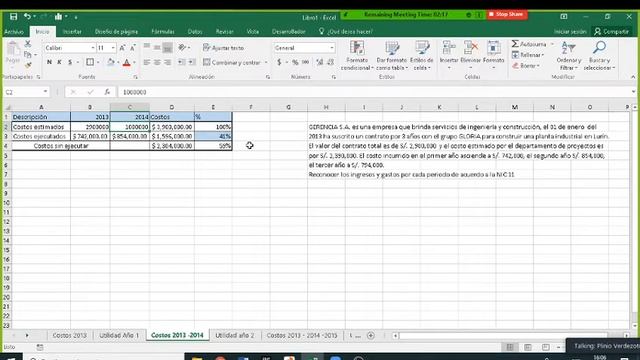The image size is (640, 360).
Task: Open the Calibri font name dropdown
Action: tap(93, 48)
